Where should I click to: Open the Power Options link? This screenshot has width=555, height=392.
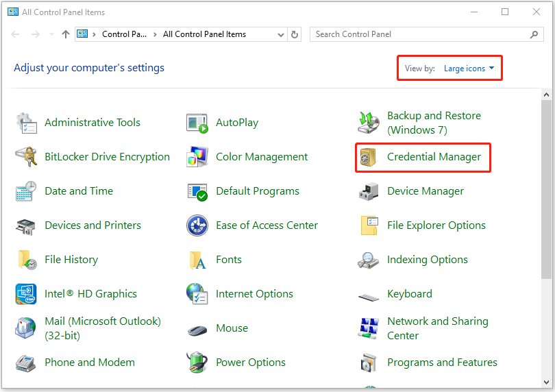point(251,363)
